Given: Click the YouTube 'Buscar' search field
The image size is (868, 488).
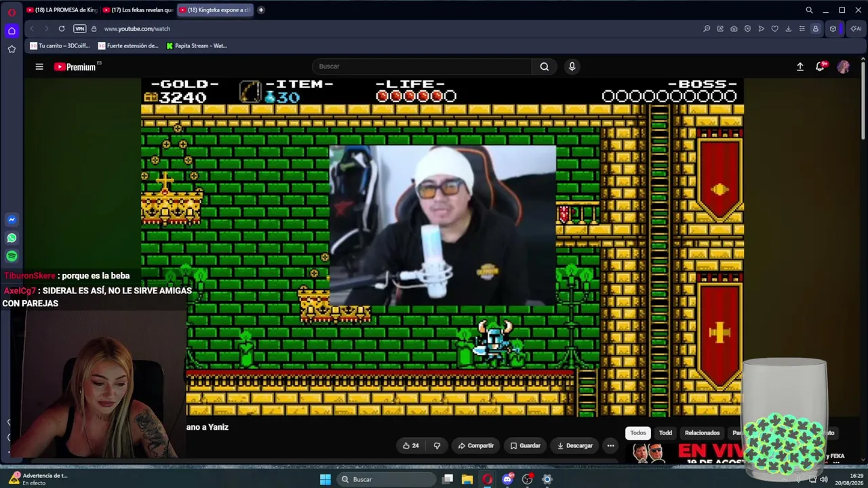Looking at the screenshot, I should [422, 66].
